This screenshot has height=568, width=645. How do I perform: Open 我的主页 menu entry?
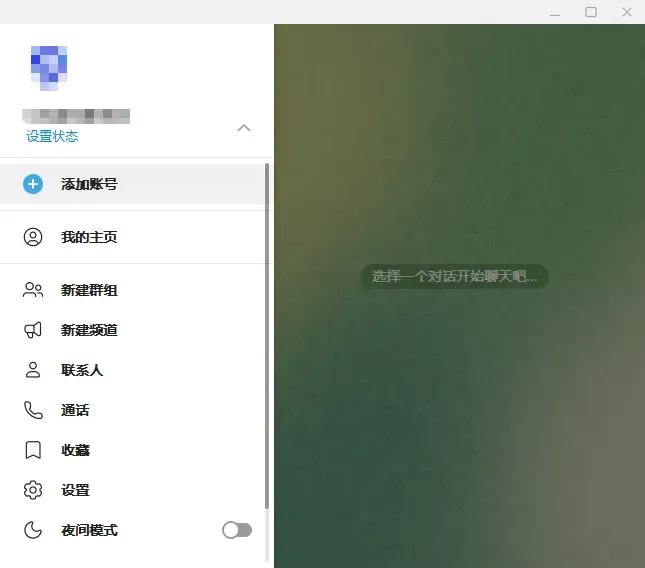pos(132,237)
